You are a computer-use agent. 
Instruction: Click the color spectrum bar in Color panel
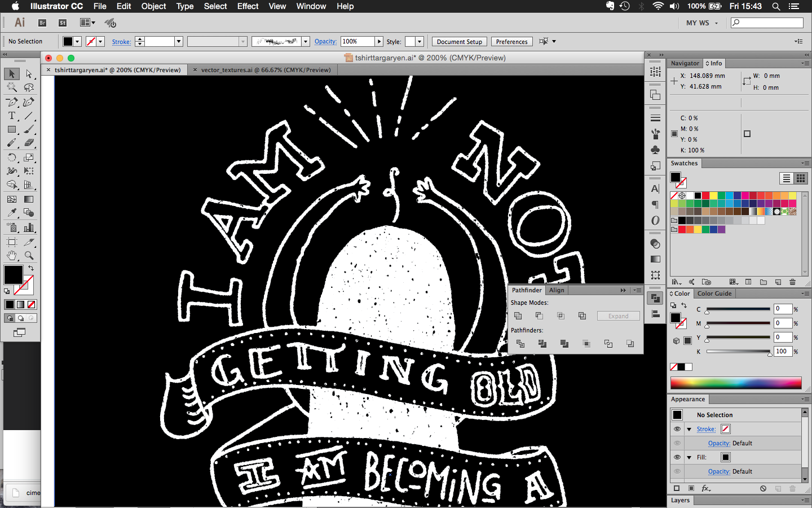pos(736,383)
